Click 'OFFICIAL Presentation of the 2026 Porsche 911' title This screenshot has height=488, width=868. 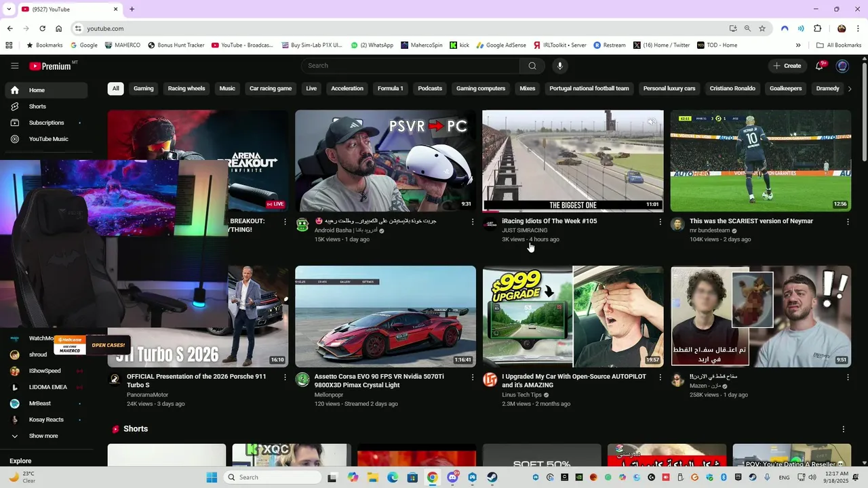[197, 381]
